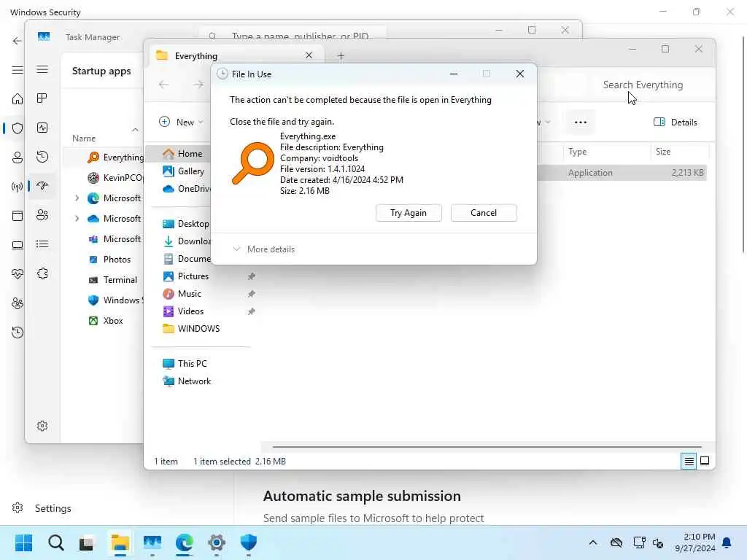Unpin Pictures using its pin icon
Image resolution: width=747 pixels, height=560 pixels.
[x=252, y=276]
